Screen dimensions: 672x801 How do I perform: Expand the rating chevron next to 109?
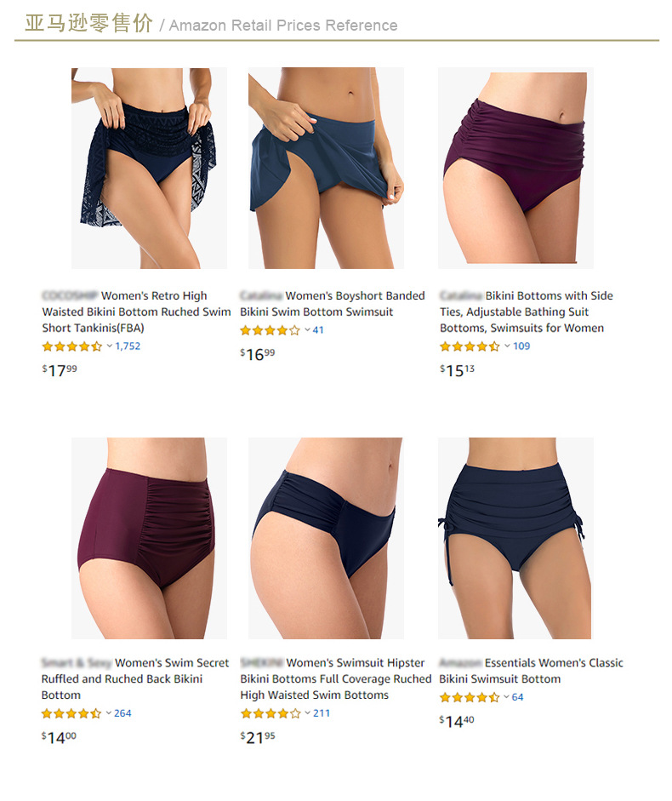(x=507, y=346)
